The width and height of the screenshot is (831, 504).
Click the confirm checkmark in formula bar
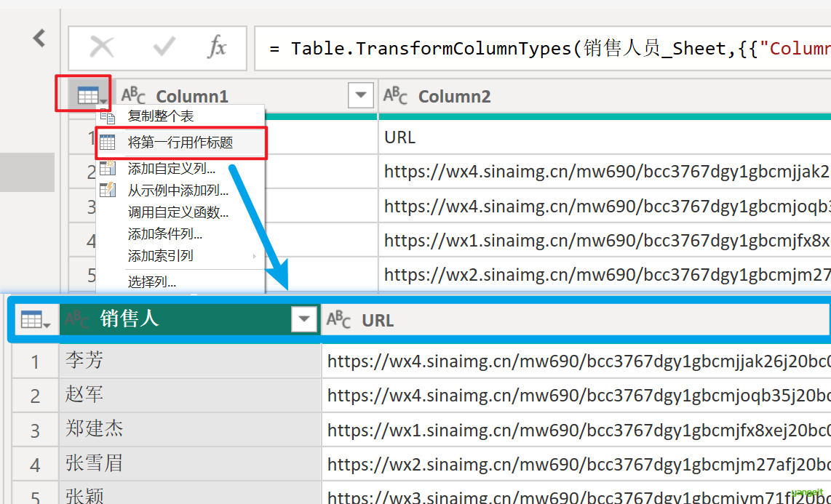pyautogui.click(x=164, y=48)
